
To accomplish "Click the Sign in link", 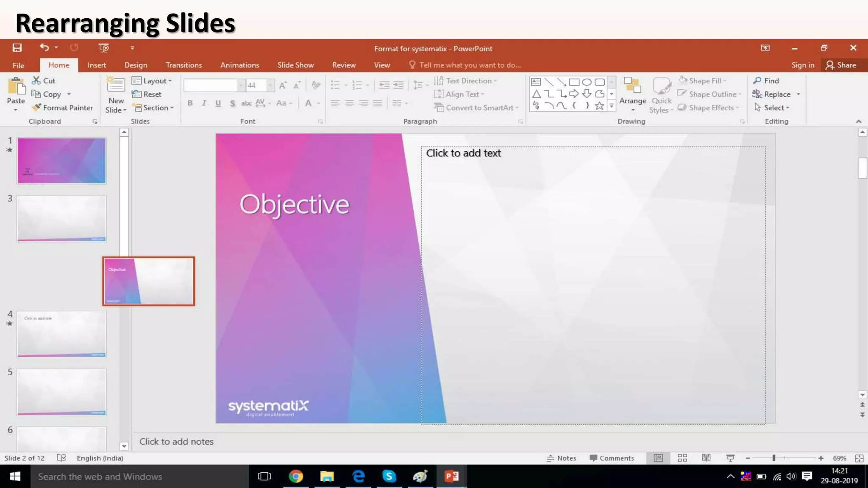I will point(802,65).
